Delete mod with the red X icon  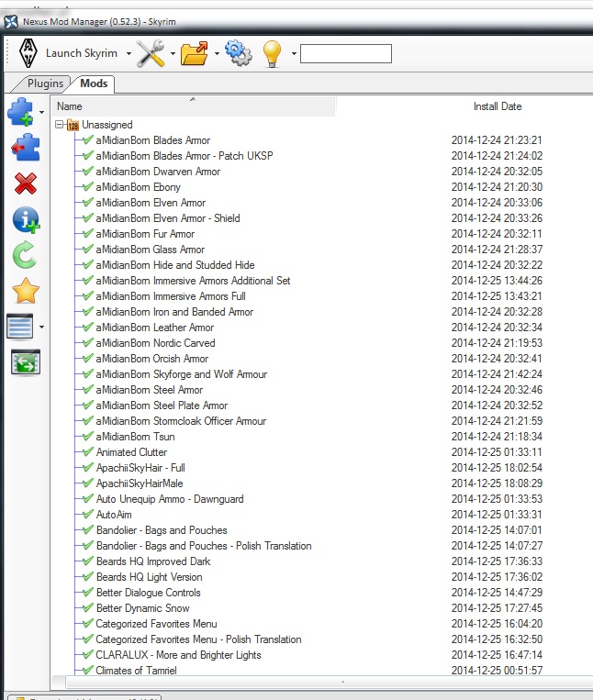coord(26,183)
